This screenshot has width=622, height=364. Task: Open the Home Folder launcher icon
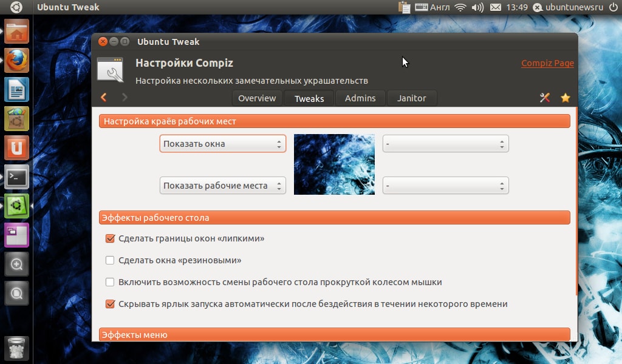[x=16, y=31]
